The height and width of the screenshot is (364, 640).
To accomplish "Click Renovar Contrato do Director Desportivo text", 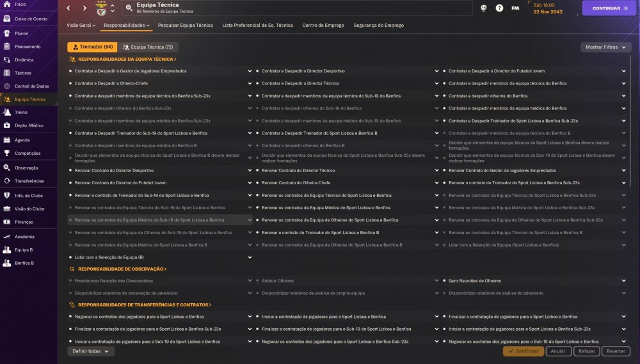I will (115, 171).
